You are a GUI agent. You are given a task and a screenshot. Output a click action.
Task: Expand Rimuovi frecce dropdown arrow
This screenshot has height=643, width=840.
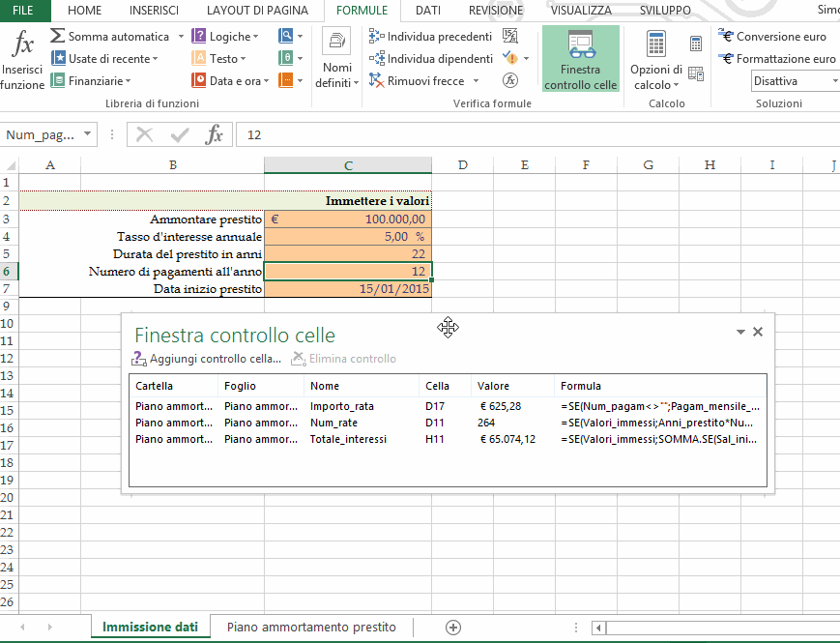click(476, 81)
